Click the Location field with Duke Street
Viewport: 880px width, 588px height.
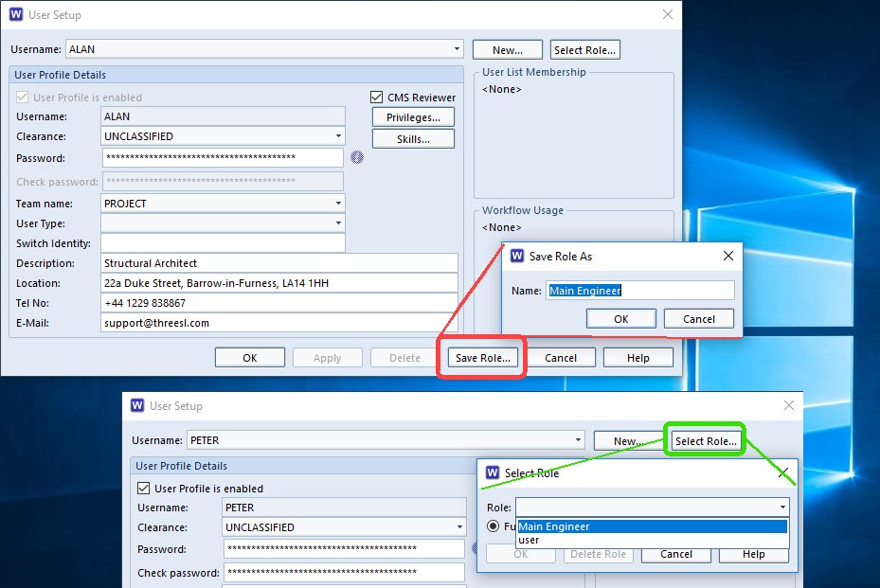coord(279,283)
